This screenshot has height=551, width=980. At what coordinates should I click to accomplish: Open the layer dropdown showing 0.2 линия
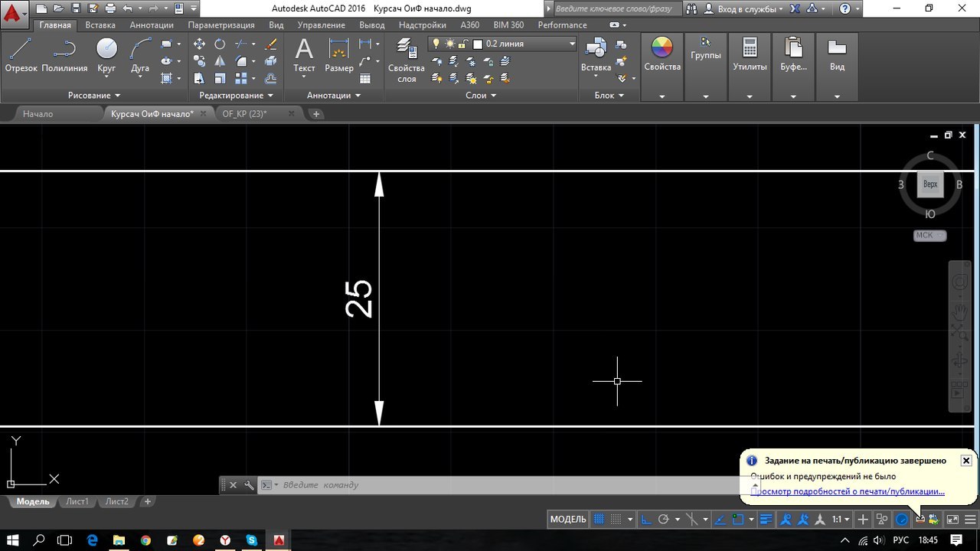click(x=501, y=44)
